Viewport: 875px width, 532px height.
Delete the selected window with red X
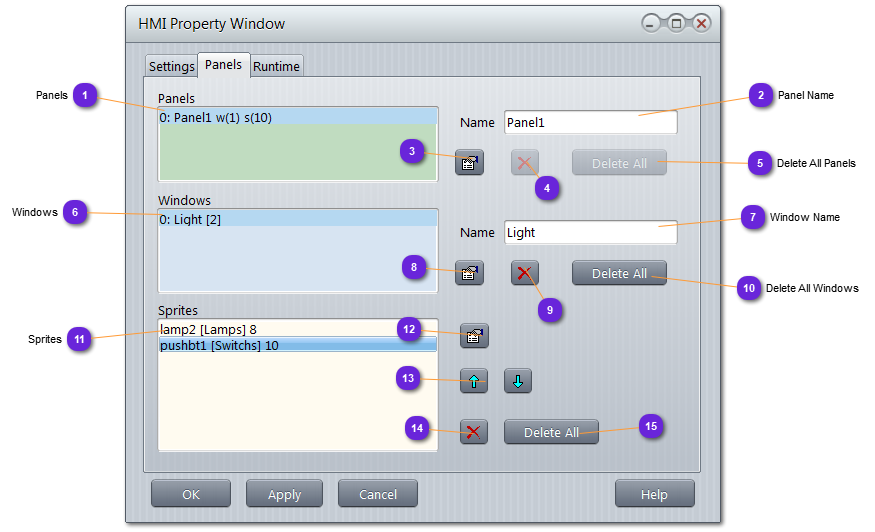point(525,273)
